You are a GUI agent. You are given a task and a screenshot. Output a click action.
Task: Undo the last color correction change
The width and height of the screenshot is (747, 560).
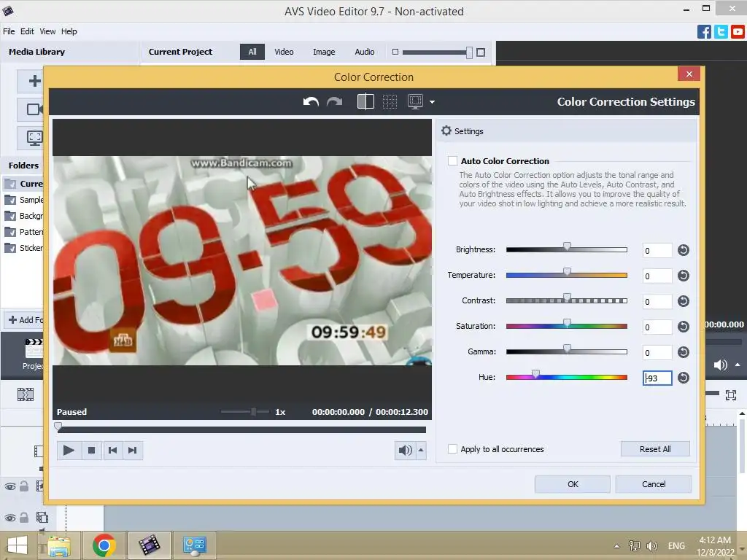(311, 102)
